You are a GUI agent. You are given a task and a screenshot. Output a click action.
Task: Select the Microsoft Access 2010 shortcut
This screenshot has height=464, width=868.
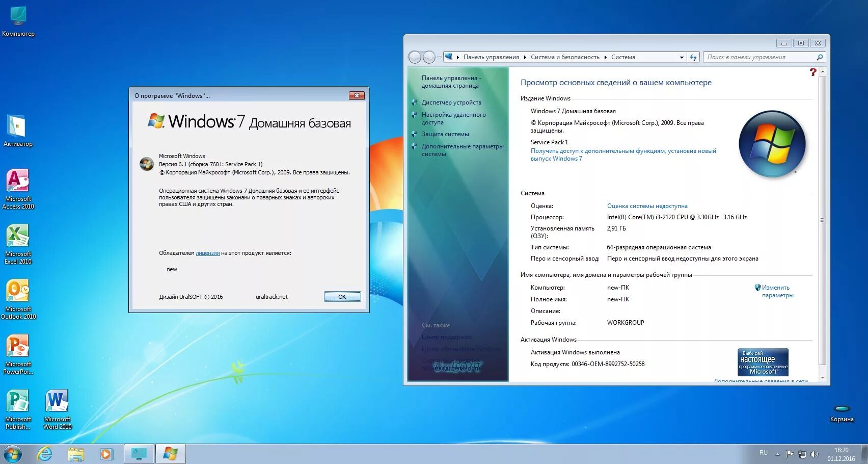(18, 189)
